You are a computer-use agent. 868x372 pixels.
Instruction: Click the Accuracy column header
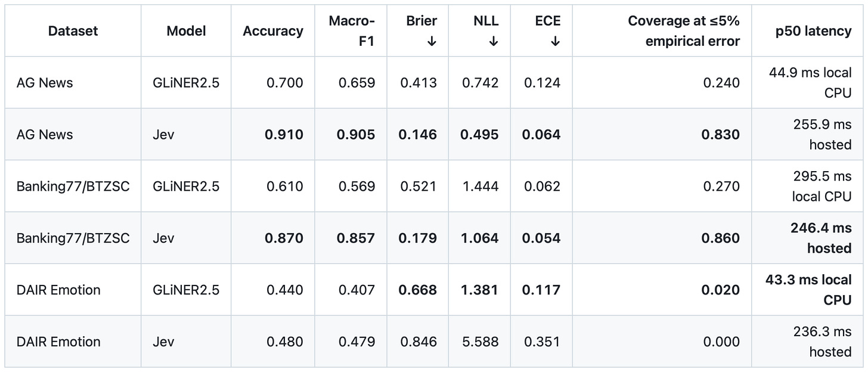coord(273,31)
